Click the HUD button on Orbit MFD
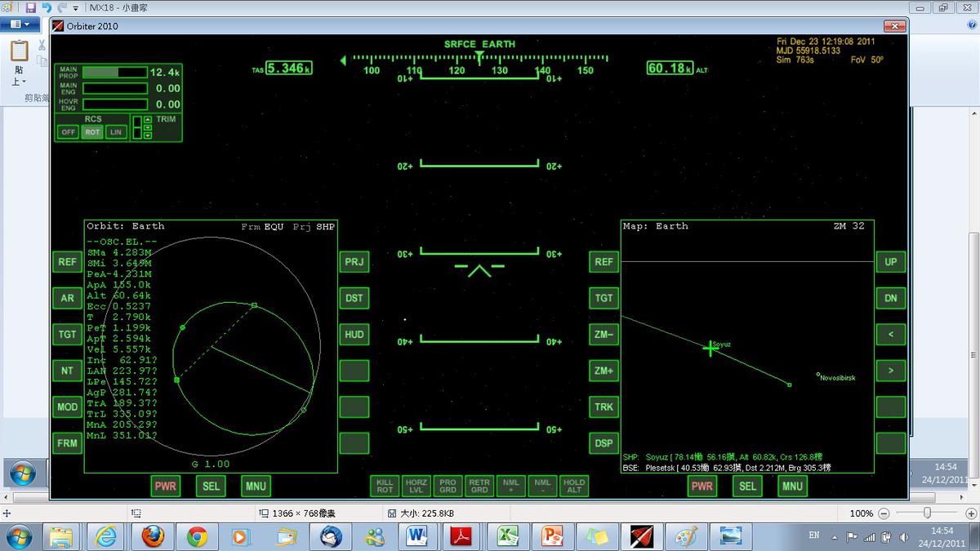 [x=354, y=335]
